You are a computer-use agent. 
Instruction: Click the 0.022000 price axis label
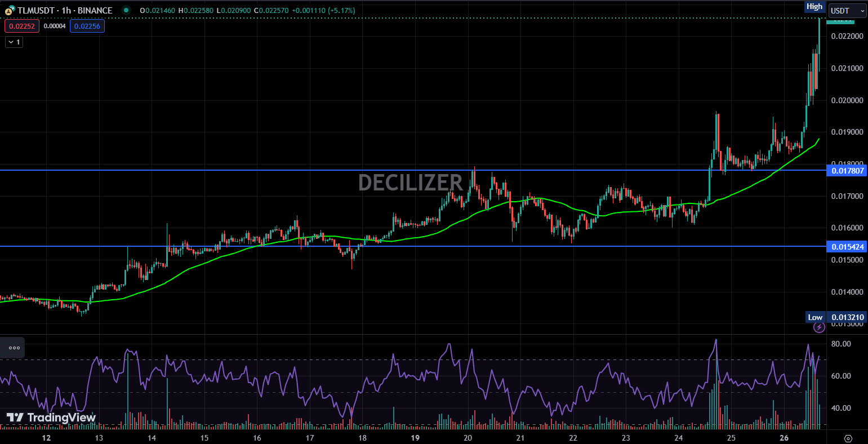click(846, 36)
